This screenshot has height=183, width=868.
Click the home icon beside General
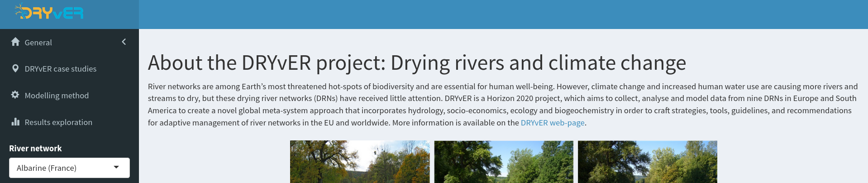15,42
